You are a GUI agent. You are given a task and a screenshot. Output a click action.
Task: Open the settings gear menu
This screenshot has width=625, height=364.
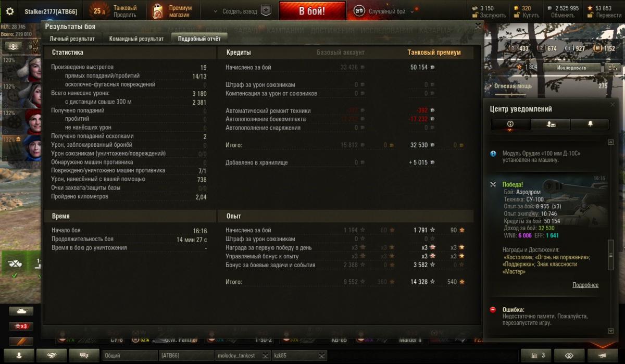(9, 11)
